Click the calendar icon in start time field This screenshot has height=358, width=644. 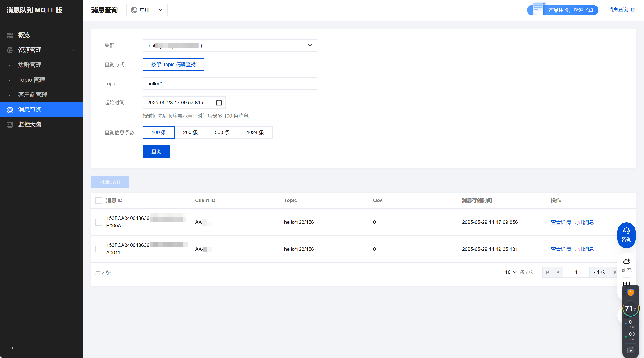click(x=219, y=103)
